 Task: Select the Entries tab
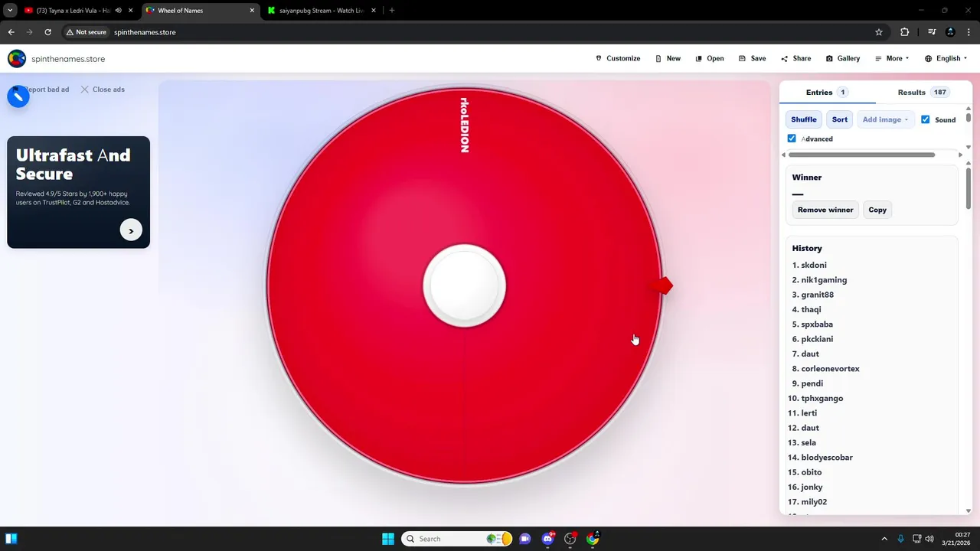(827, 92)
